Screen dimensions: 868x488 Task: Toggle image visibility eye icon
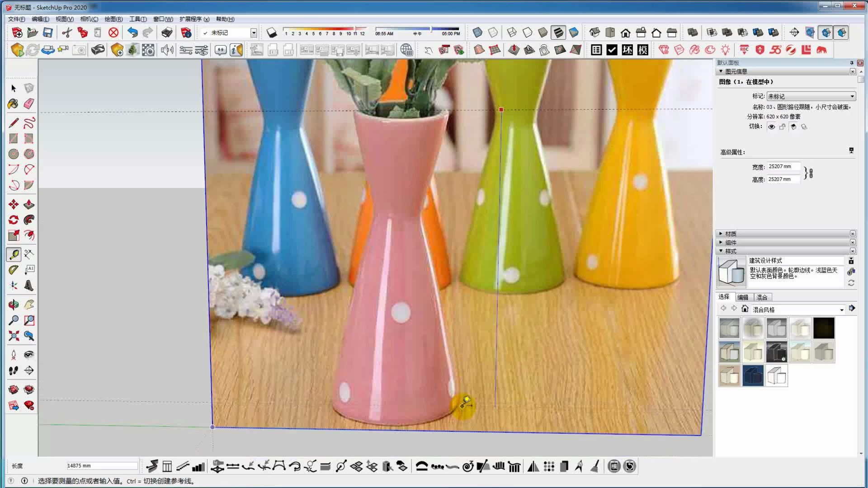point(771,127)
